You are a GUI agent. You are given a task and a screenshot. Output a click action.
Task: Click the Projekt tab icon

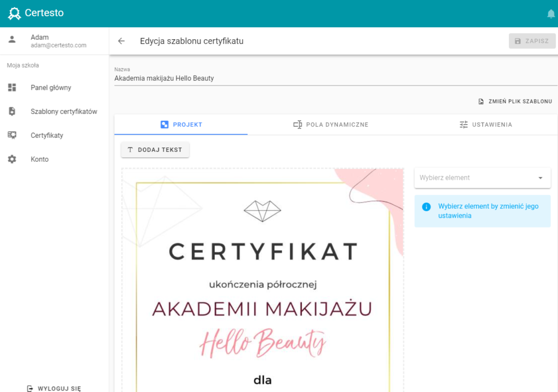pos(165,125)
